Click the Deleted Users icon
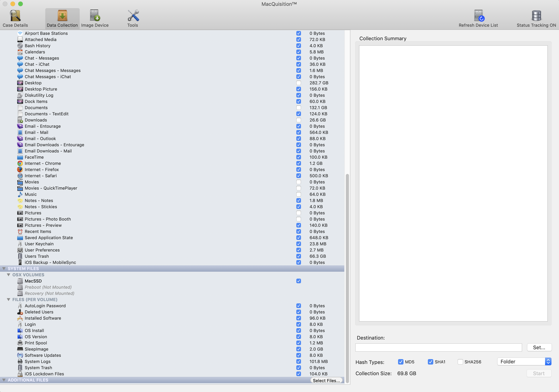The height and width of the screenshot is (392, 559). click(x=20, y=312)
